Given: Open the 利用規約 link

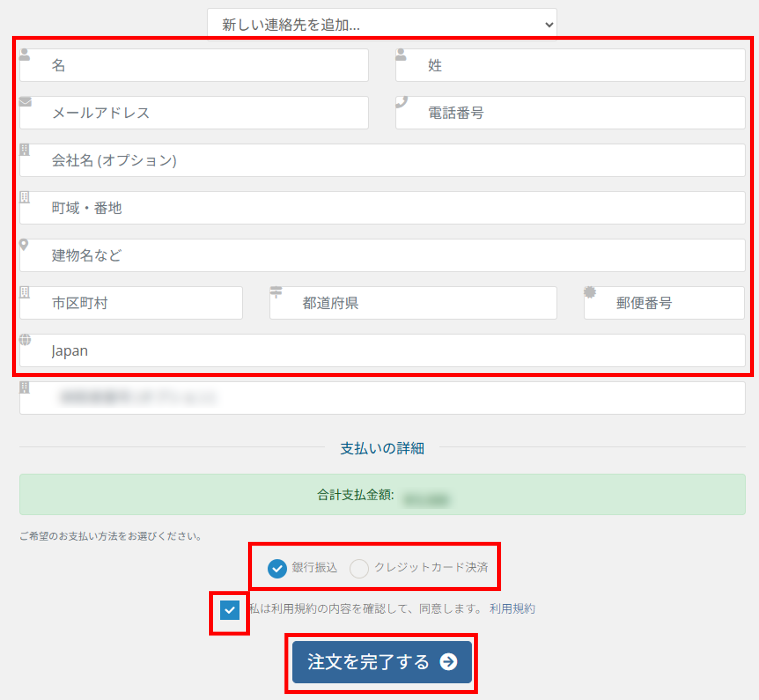Looking at the screenshot, I should tap(512, 609).
